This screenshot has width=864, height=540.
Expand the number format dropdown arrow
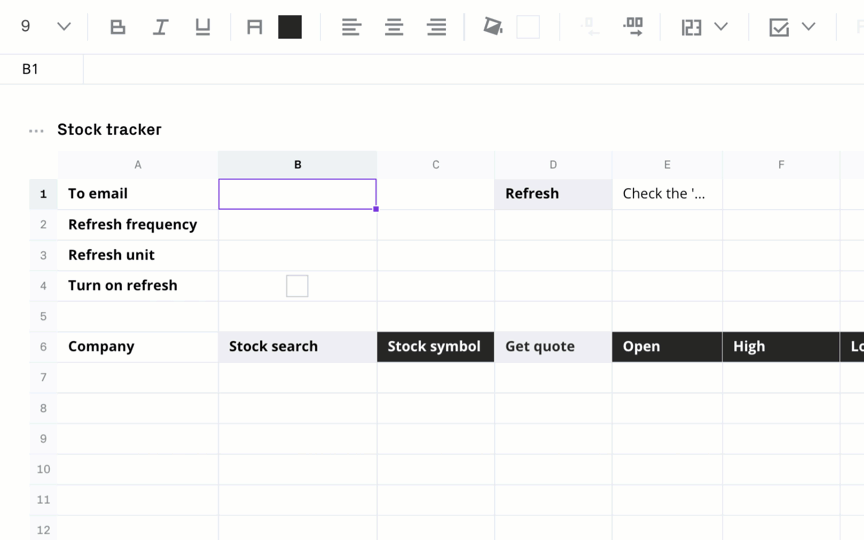[x=721, y=26]
